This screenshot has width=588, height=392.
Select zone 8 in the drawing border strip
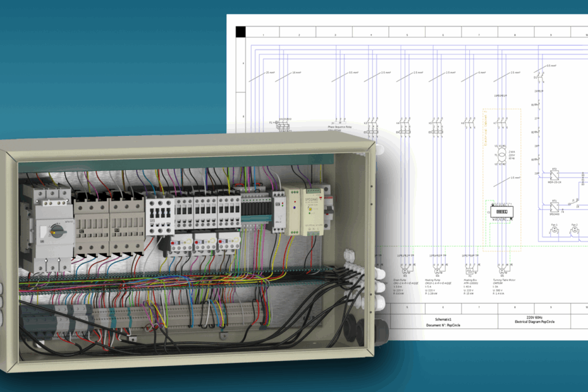515,307
